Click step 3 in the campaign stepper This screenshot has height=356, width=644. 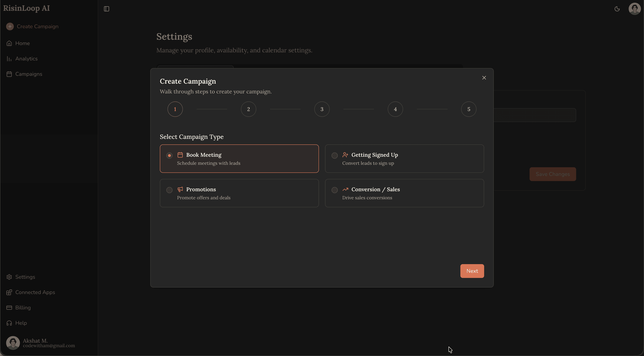[x=322, y=109]
